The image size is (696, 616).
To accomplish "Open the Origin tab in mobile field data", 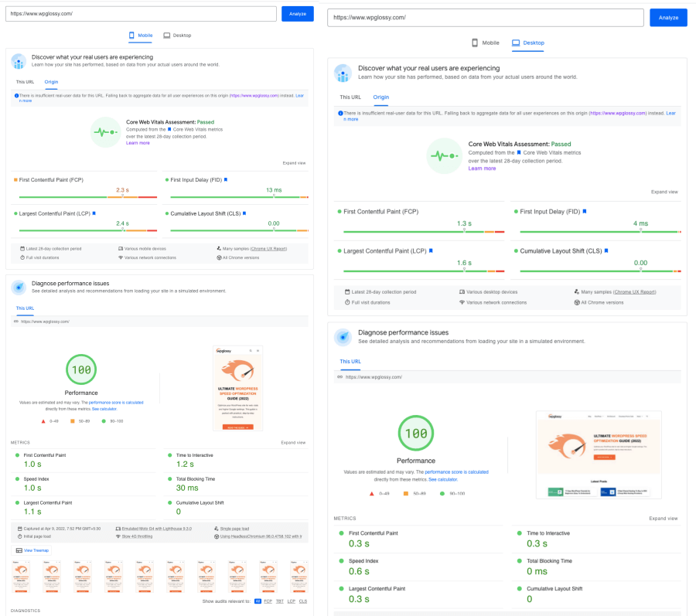I will (51, 82).
